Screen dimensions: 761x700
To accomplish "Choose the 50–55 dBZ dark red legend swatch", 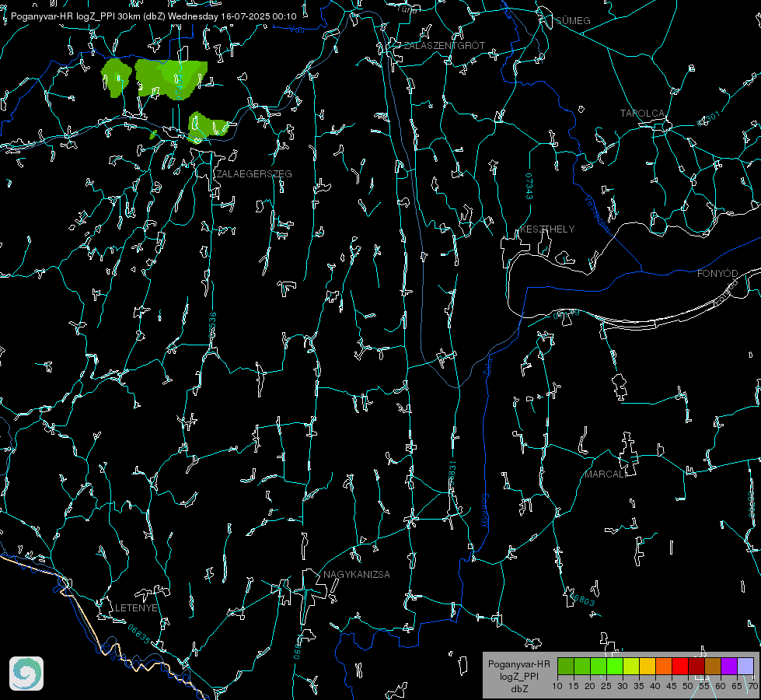I will pos(696,666).
